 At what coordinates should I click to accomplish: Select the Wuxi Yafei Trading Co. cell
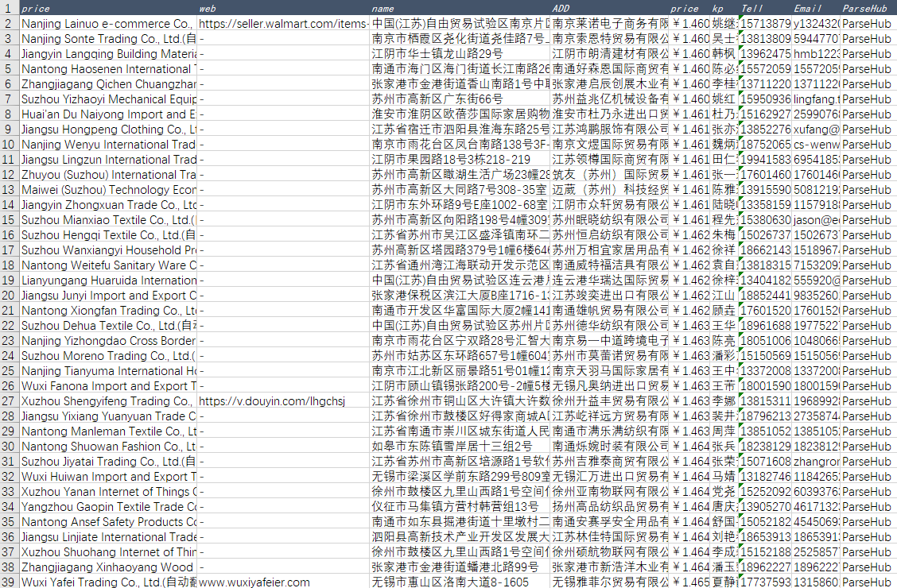(108, 582)
